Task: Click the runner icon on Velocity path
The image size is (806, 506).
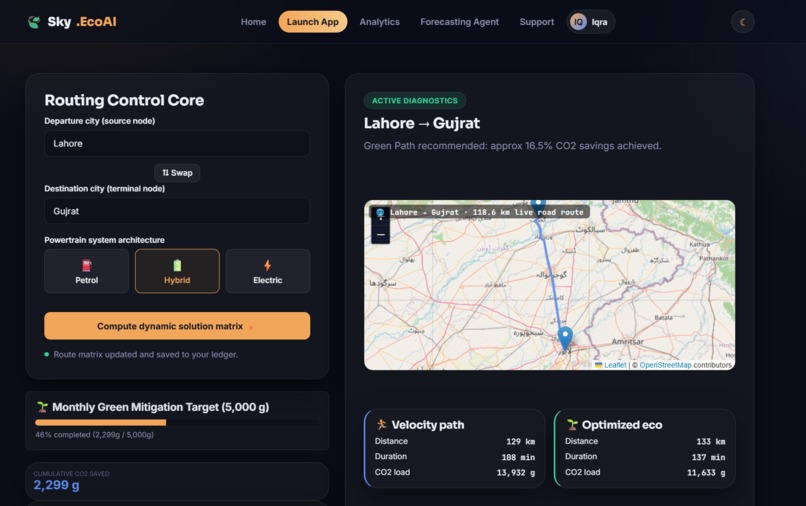Action: (x=381, y=424)
